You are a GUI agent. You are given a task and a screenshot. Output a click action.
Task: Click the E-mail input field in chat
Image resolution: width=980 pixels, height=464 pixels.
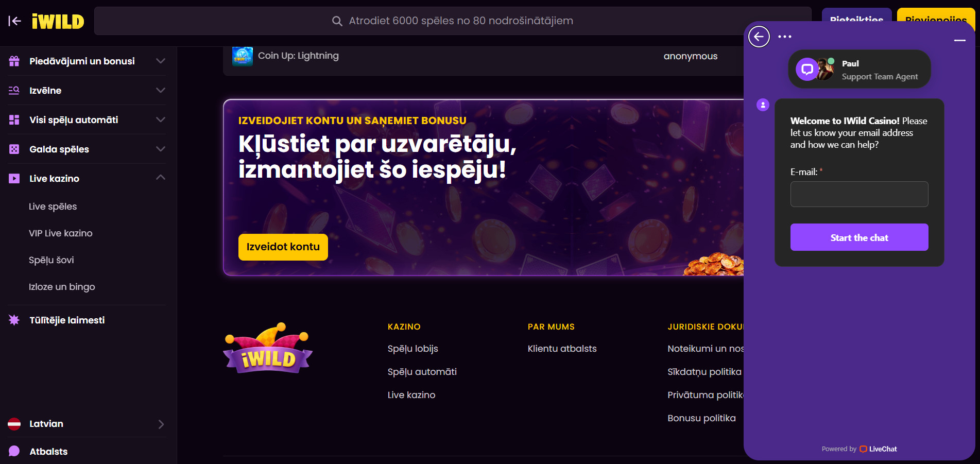[x=859, y=194]
